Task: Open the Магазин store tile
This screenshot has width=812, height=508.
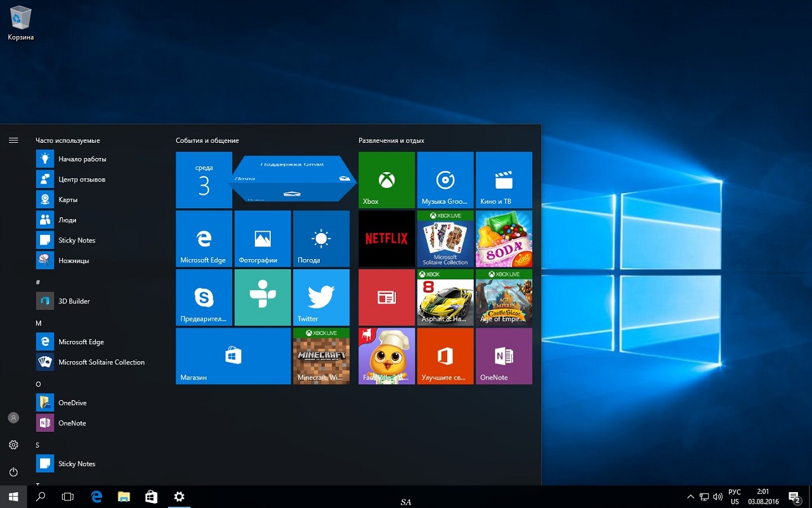Action: click(x=233, y=356)
